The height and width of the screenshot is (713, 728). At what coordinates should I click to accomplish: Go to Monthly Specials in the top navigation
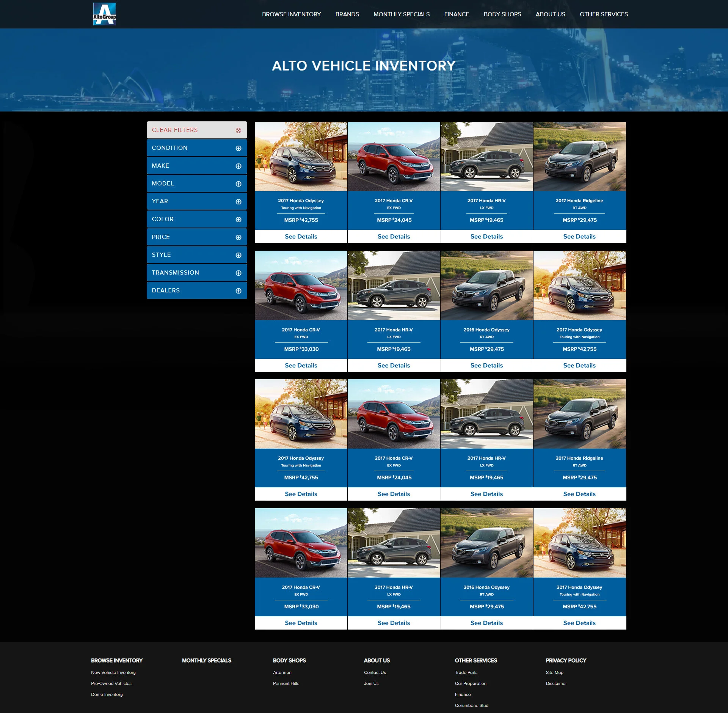pos(402,14)
